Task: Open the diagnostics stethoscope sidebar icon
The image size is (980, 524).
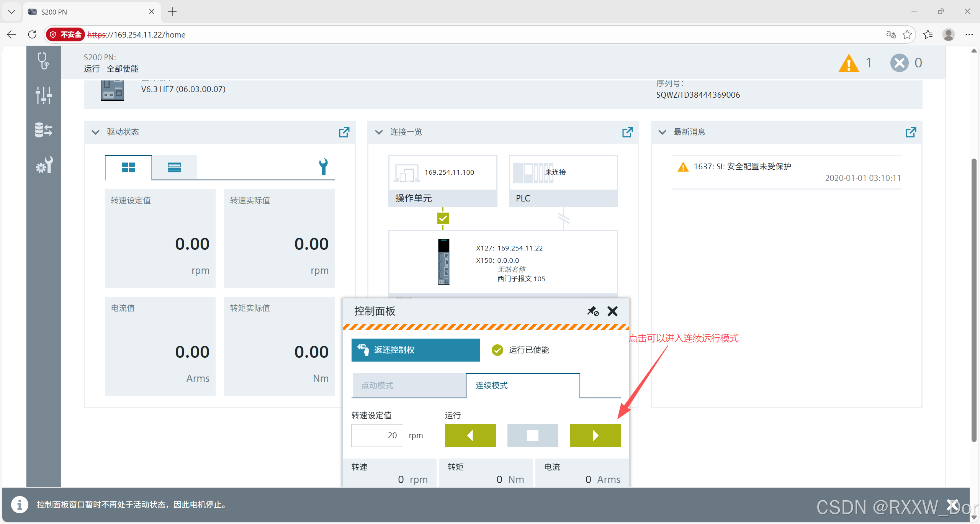Action: coord(43,61)
